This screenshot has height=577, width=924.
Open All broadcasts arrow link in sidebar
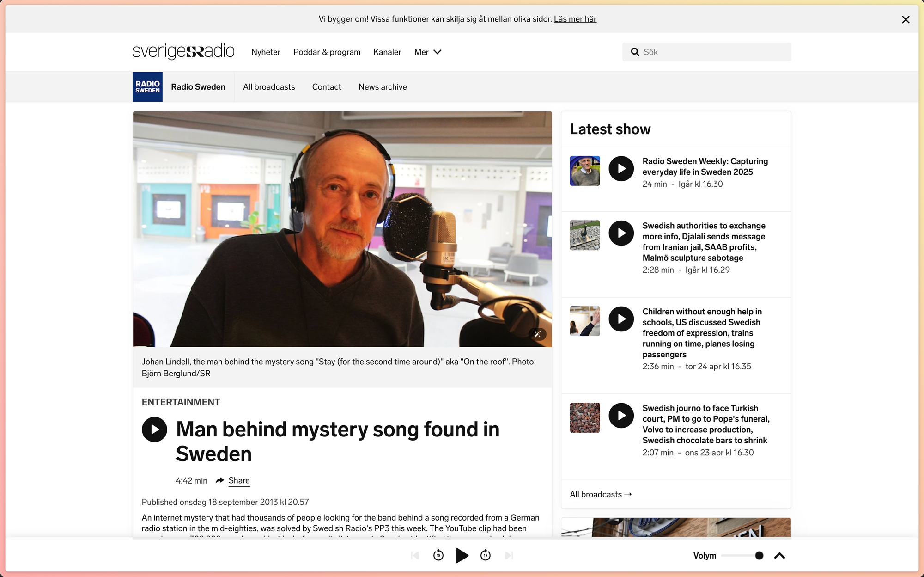click(601, 494)
